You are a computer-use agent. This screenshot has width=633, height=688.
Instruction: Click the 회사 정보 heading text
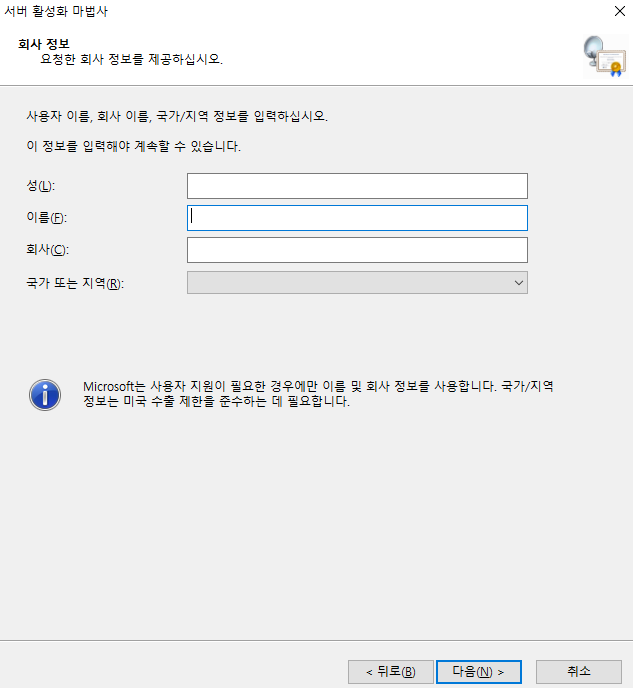coord(43,44)
